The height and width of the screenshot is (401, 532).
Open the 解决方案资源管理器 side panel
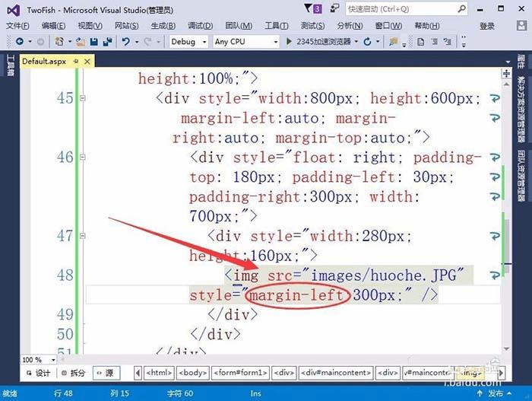pos(521,110)
